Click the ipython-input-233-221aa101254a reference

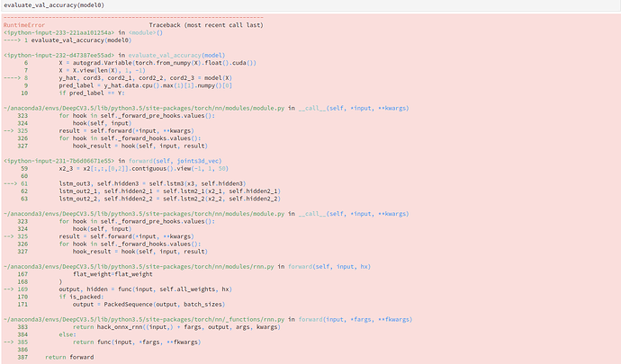59,32
